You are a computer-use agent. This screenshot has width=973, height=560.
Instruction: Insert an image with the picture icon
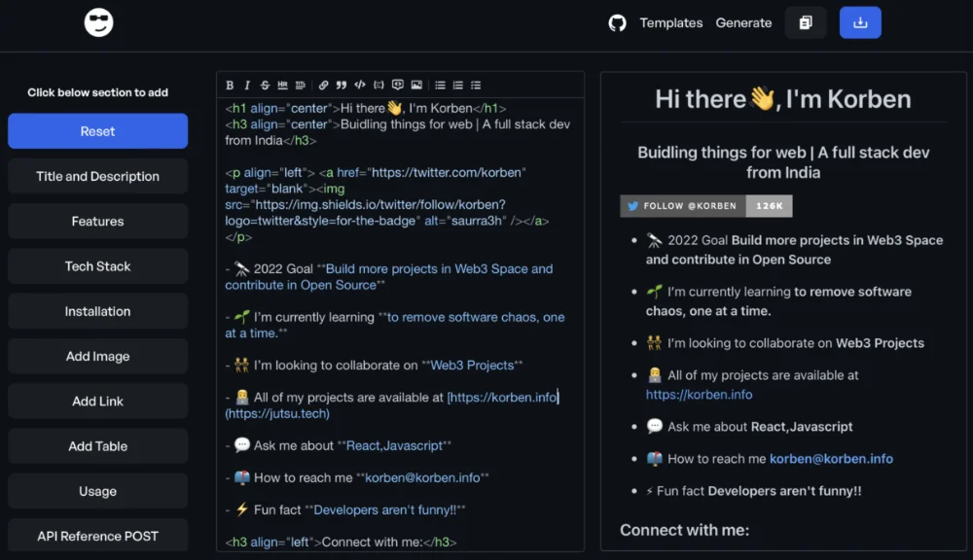(x=416, y=85)
